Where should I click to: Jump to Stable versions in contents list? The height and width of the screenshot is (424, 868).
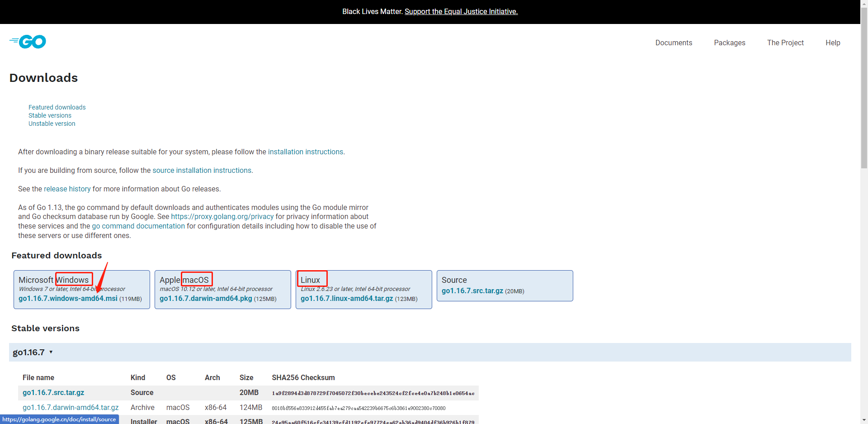coord(50,115)
